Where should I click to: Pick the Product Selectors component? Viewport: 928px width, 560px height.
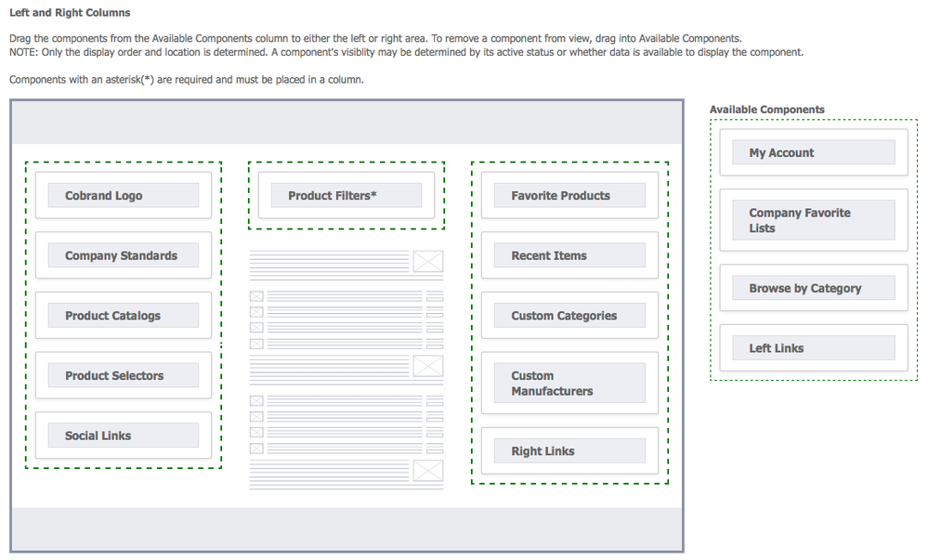(x=123, y=376)
